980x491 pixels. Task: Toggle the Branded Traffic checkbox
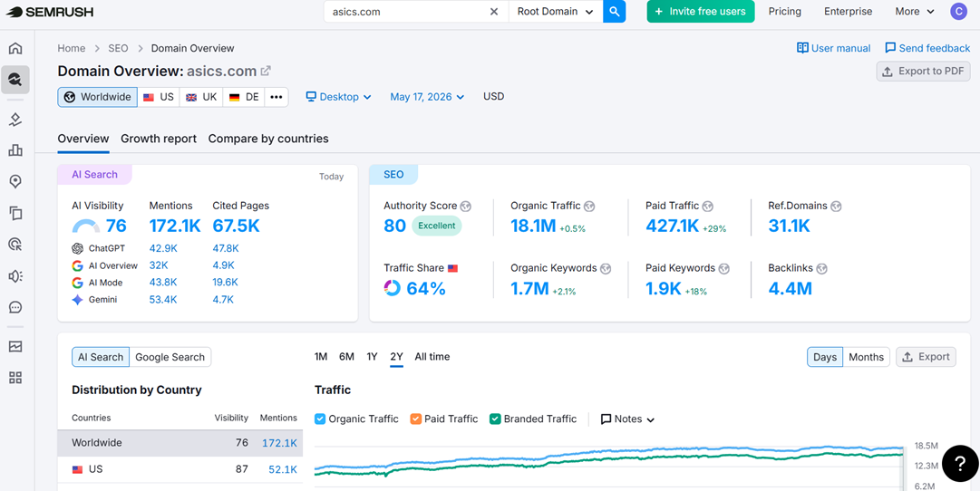(x=495, y=419)
